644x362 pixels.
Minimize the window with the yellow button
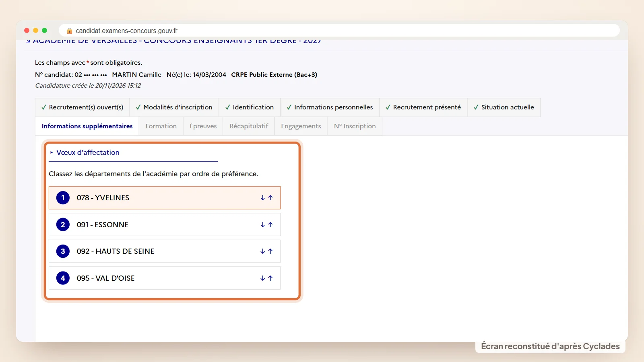36,31
